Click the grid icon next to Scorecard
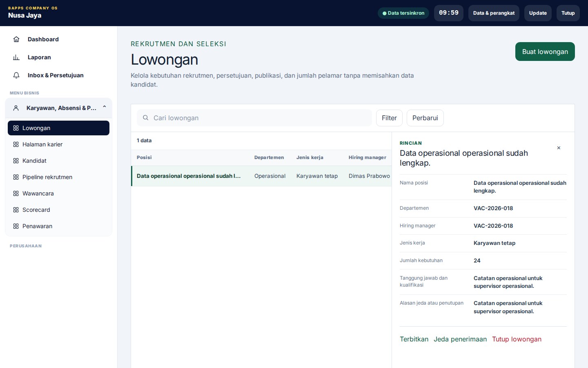 [x=16, y=210]
